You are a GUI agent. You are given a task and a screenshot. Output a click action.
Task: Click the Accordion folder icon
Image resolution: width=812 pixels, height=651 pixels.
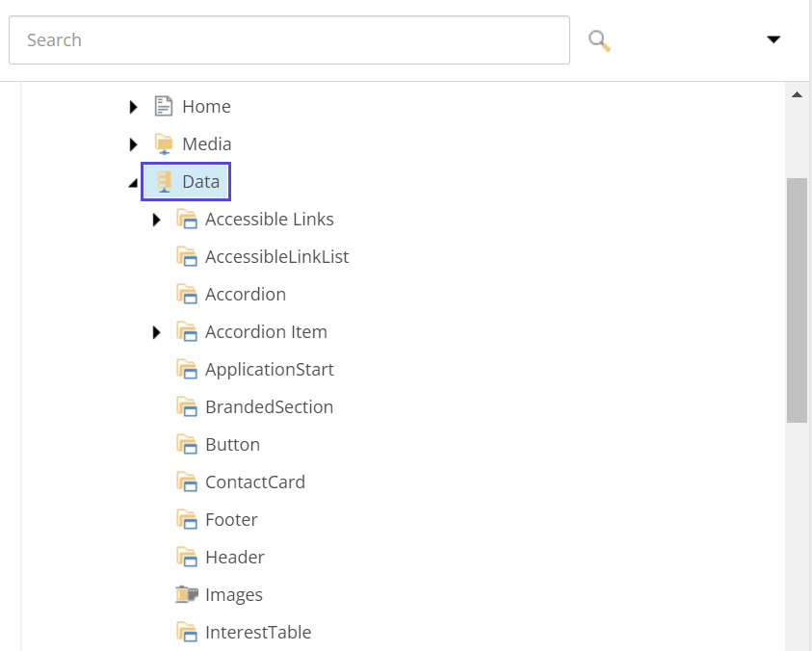187,294
